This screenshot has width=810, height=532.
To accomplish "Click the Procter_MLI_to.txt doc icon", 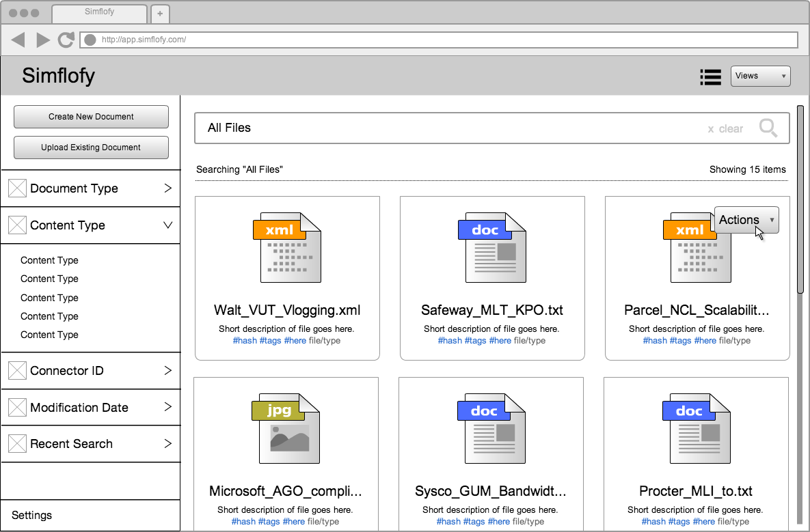I will tap(696, 428).
